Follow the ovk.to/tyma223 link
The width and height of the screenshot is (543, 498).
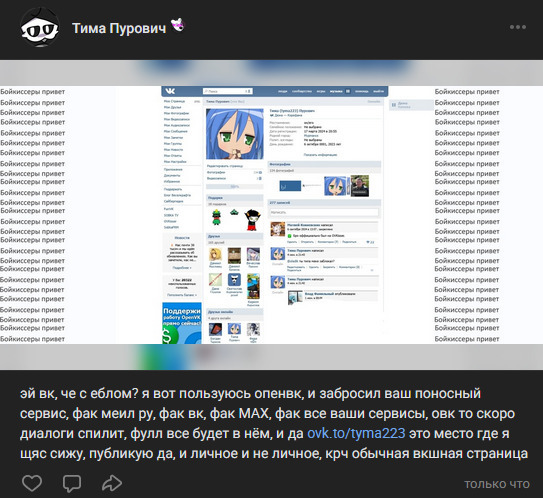356,433
